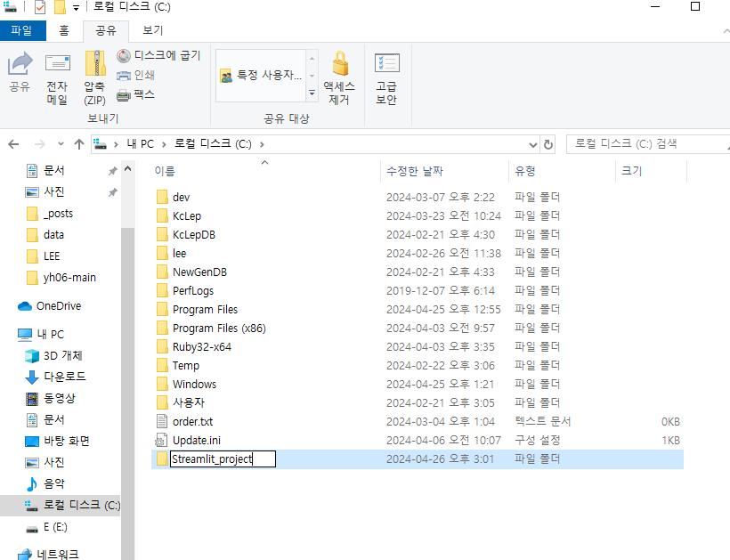This screenshot has height=560, width=730.
Task: Click the Streamlit_project rename text field
Action: coord(223,459)
